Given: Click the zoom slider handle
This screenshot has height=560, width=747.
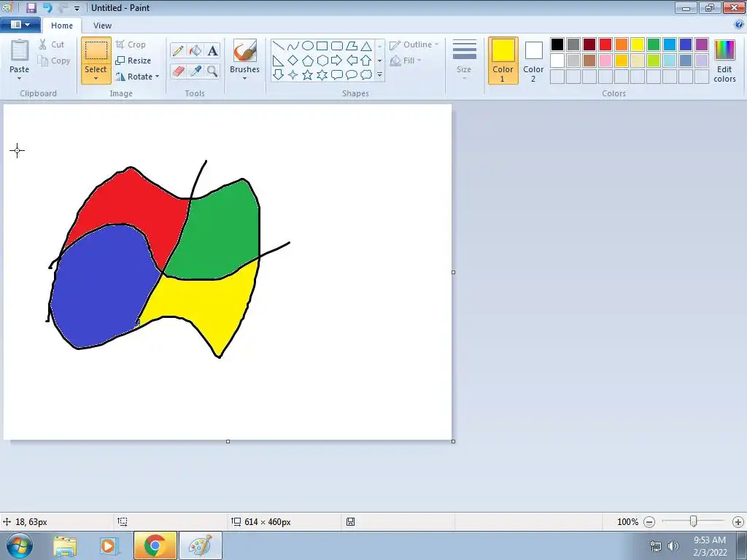Looking at the screenshot, I should [x=694, y=521].
